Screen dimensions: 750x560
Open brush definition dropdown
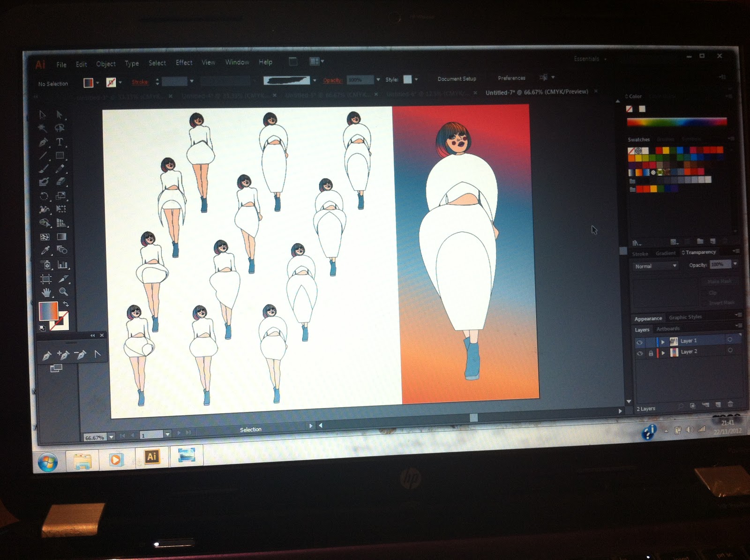(x=314, y=80)
